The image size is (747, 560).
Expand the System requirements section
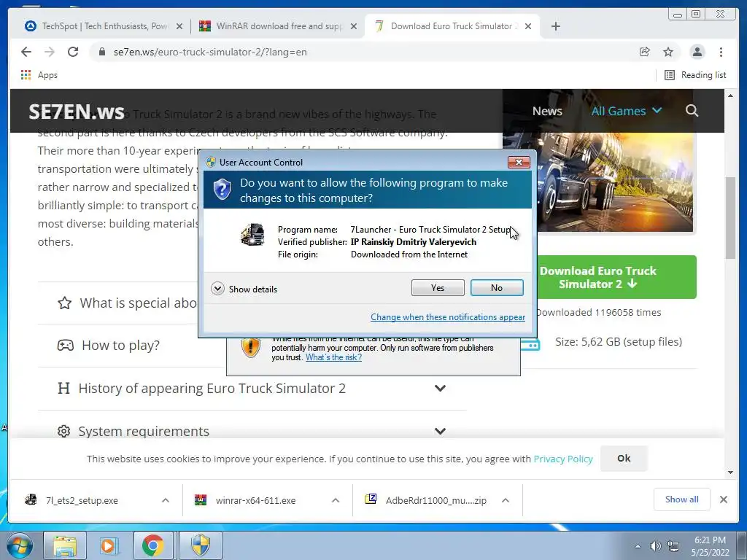coord(252,431)
